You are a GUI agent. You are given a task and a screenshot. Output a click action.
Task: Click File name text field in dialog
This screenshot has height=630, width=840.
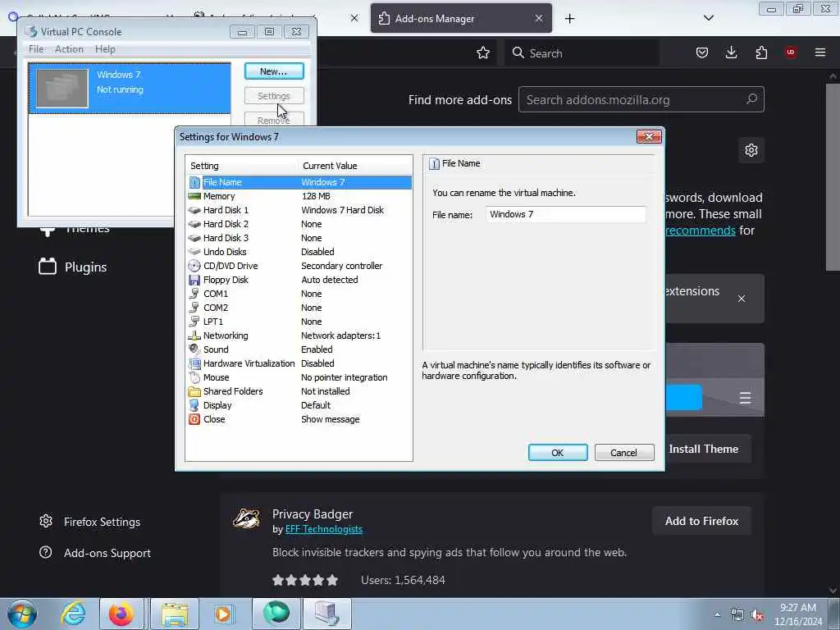tap(566, 214)
